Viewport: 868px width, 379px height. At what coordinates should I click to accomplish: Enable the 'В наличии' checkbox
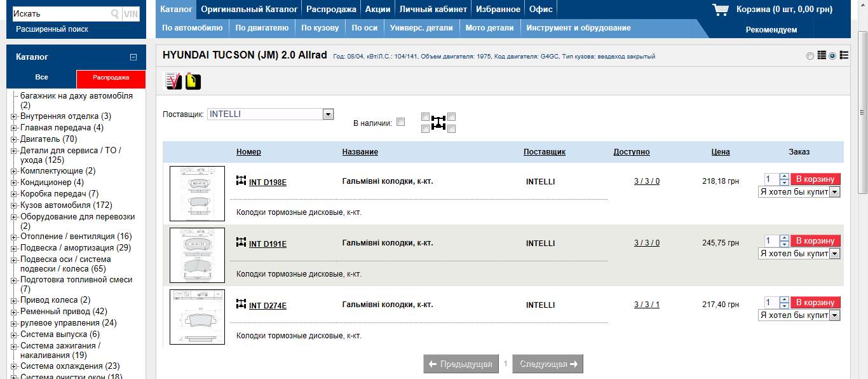click(400, 122)
